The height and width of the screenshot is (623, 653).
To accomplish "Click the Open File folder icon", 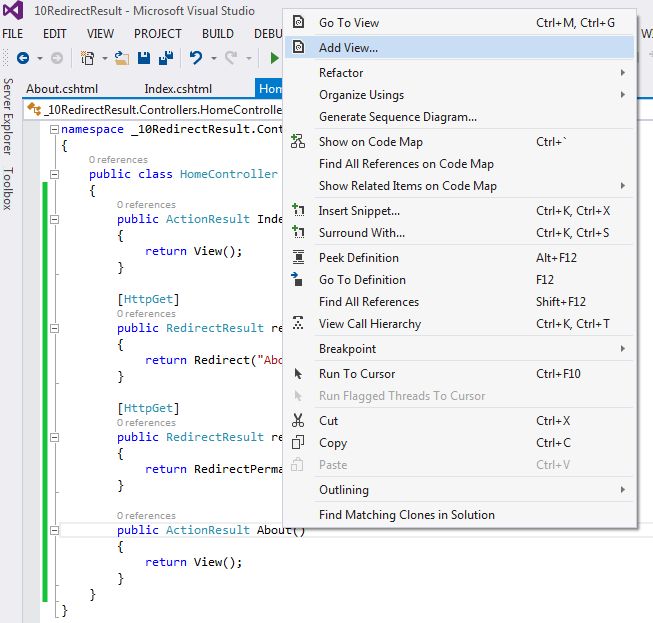I will (x=121, y=59).
